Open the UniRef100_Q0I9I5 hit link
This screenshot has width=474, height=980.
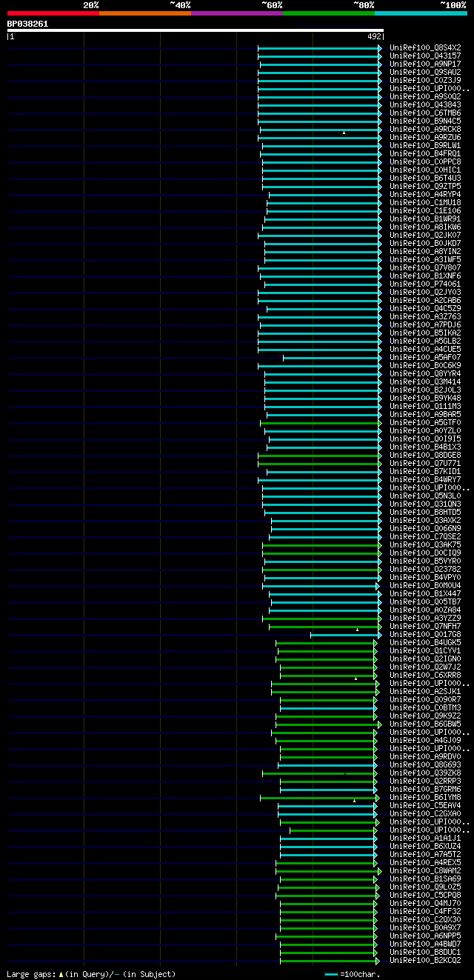tap(425, 439)
